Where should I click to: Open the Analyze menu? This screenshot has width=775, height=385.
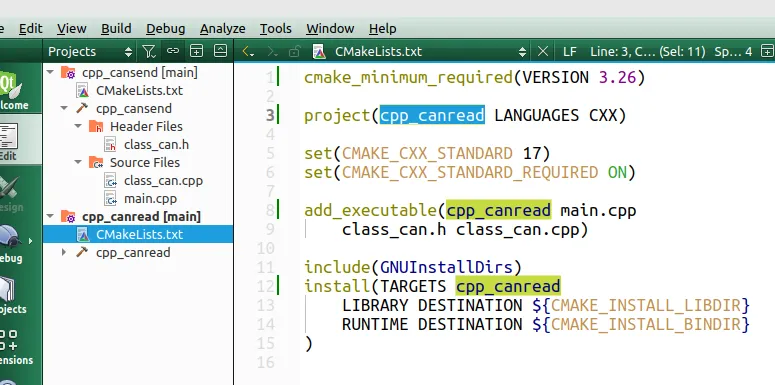222,29
